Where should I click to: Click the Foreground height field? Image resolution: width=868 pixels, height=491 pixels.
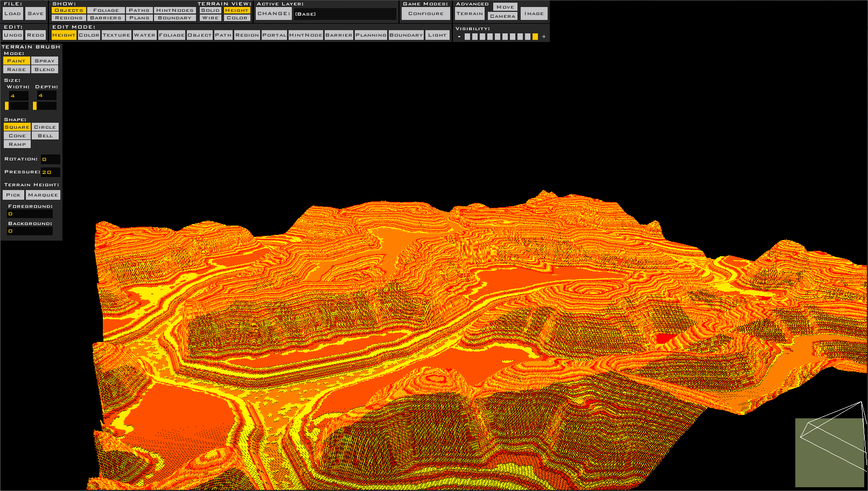pyautogui.click(x=30, y=214)
